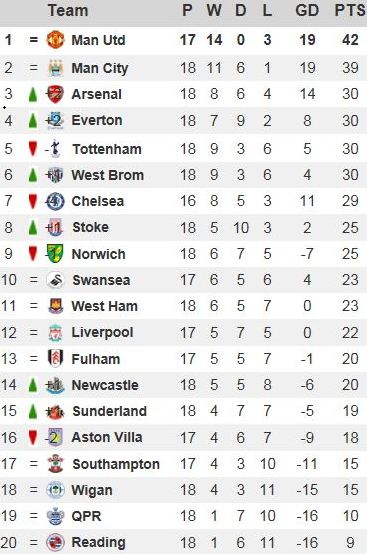Click the GD column header
This screenshot has width=367, height=554.
(307, 10)
